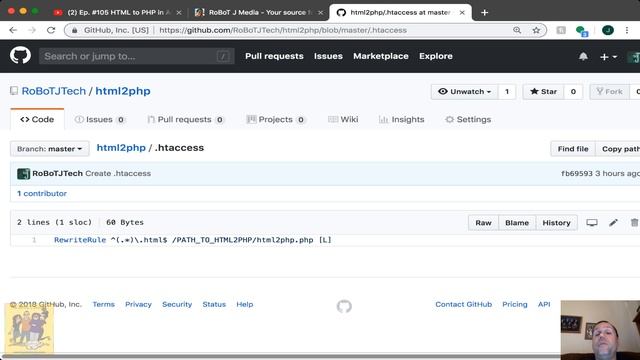Image resolution: width=640 pixels, height=360 pixels.
Task: Switch to the RoBoT J Media tab
Action: (259, 13)
